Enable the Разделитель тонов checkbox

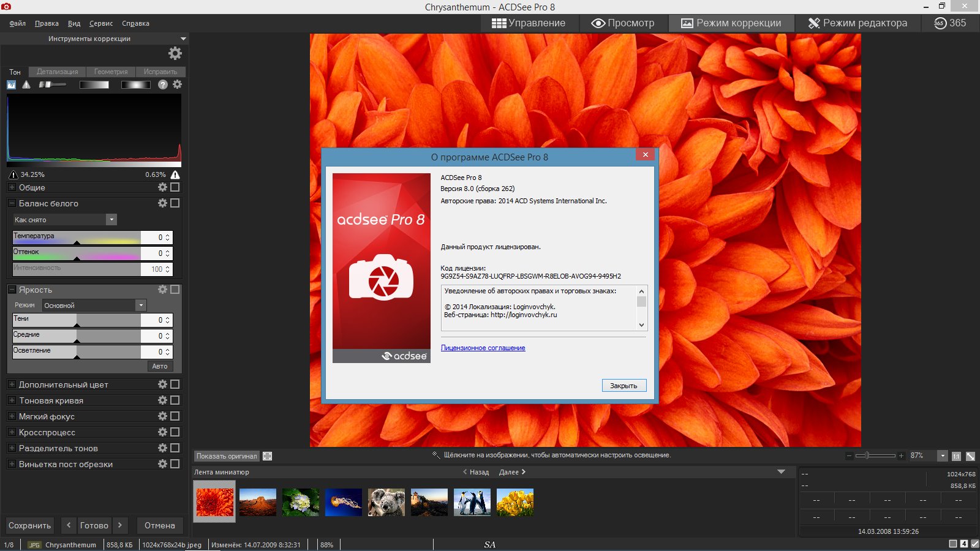pyautogui.click(x=175, y=448)
